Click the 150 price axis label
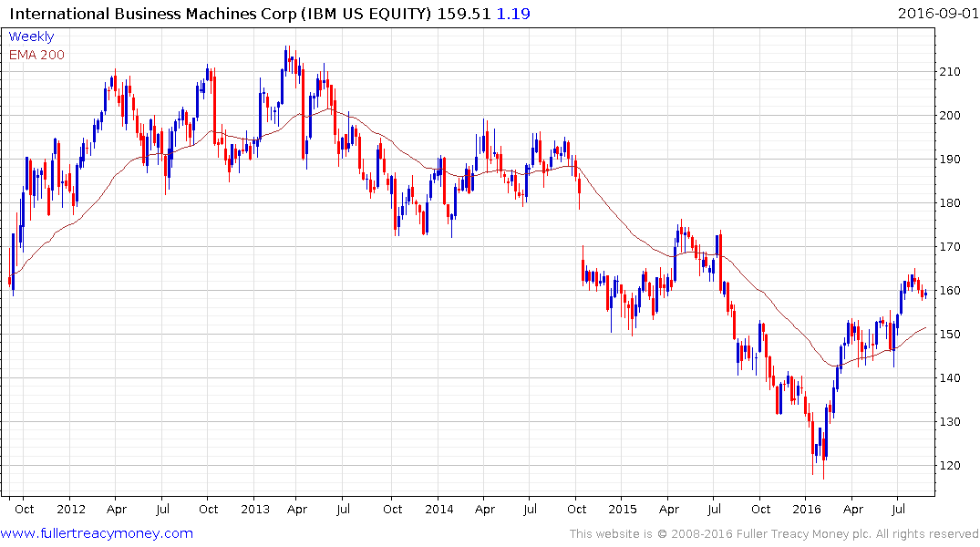The width and height of the screenshot is (980, 547). pyautogui.click(x=950, y=334)
